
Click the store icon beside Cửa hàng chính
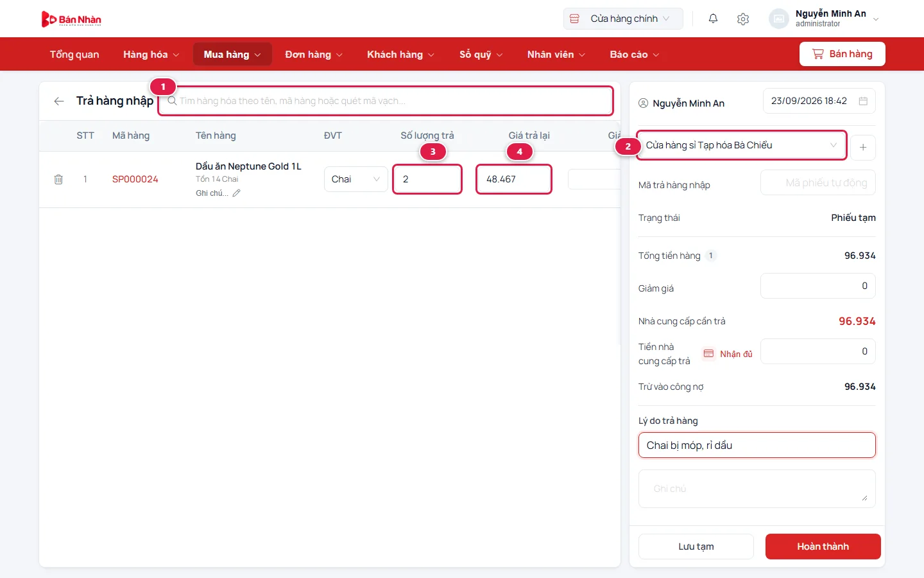[x=574, y=19]
